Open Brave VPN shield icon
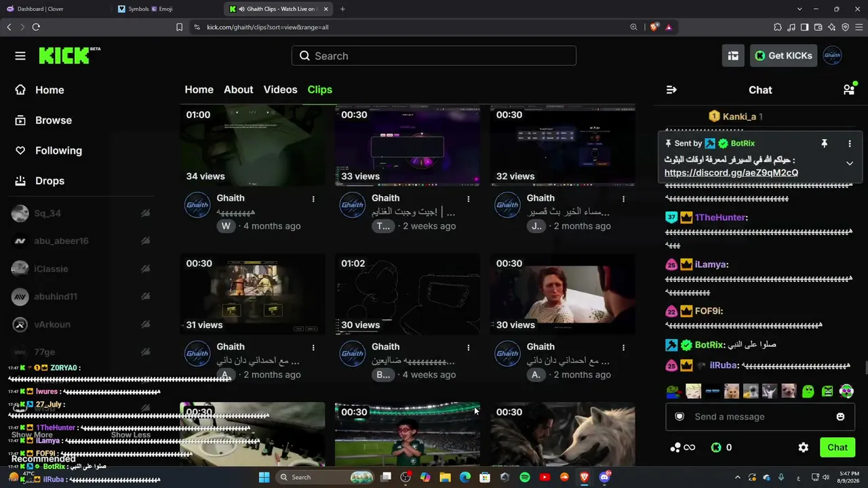 click(845, 27)
